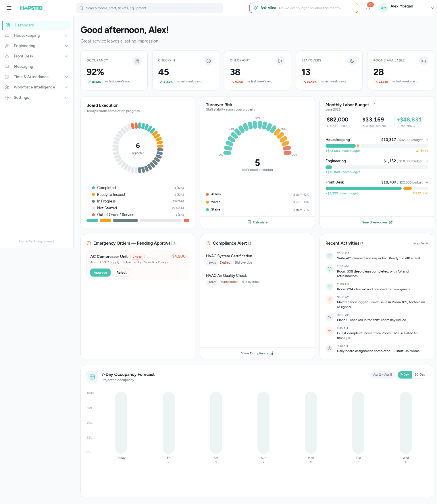Click the AM user avatar
Image resolution: width=437 pixels, height=504 pixels.
click(x=384, y=8)
